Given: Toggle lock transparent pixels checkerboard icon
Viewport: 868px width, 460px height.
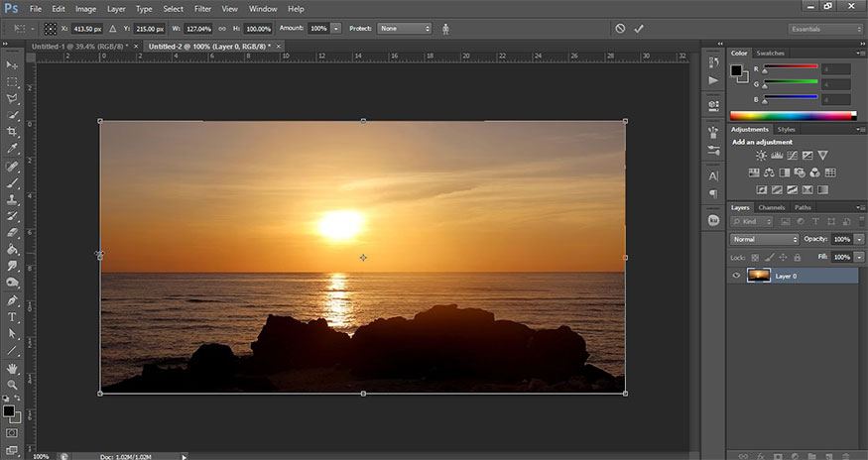Looking at the screenshot, I should tap(755, 257).
